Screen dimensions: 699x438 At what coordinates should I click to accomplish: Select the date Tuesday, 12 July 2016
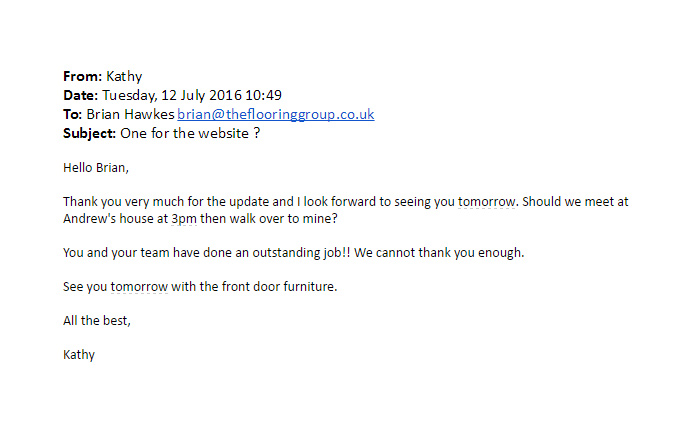tap(170, 95)
